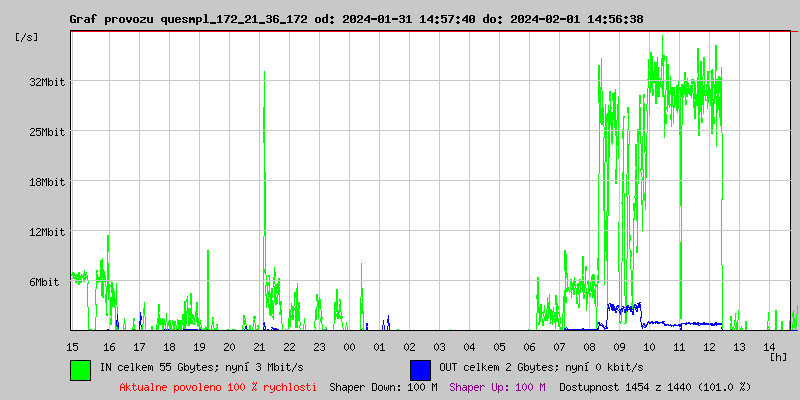This screenshot has width=800, height=400.
Task: Click the magenta 'Shaper Up: 100 M' label
Action: point(497,386)
